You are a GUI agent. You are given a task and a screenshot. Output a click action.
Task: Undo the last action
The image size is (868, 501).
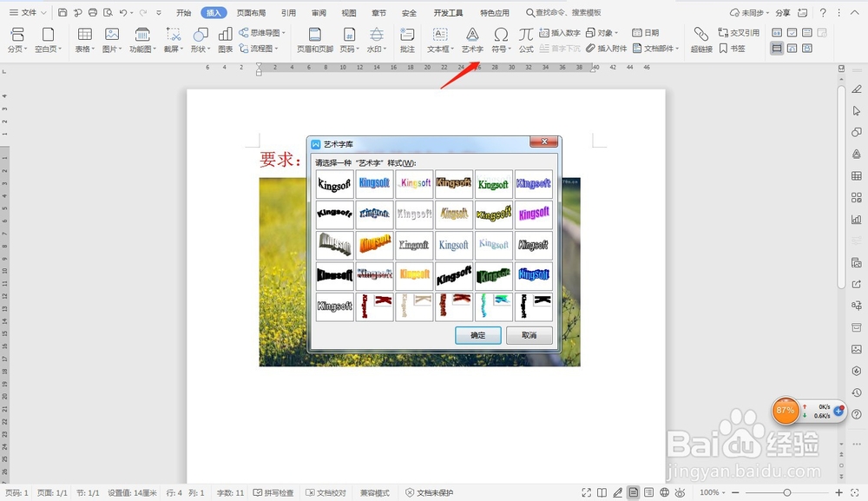click(123, 12)
